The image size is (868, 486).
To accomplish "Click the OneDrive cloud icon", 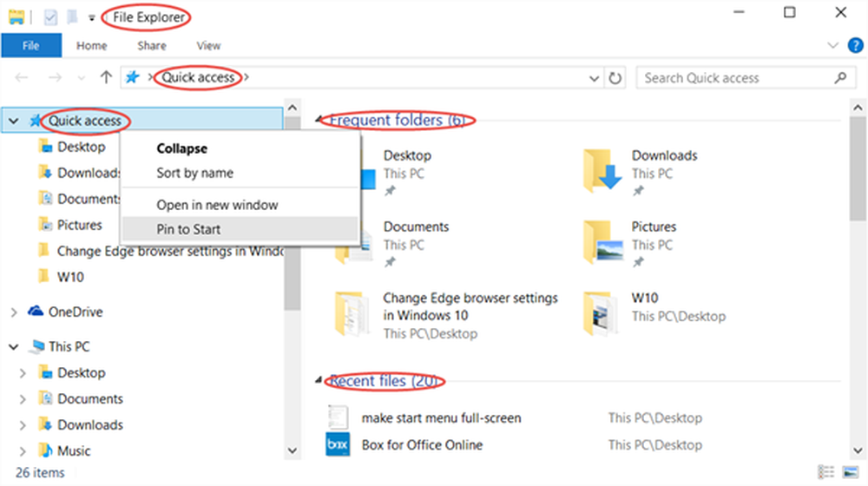I will click(36, 311).
